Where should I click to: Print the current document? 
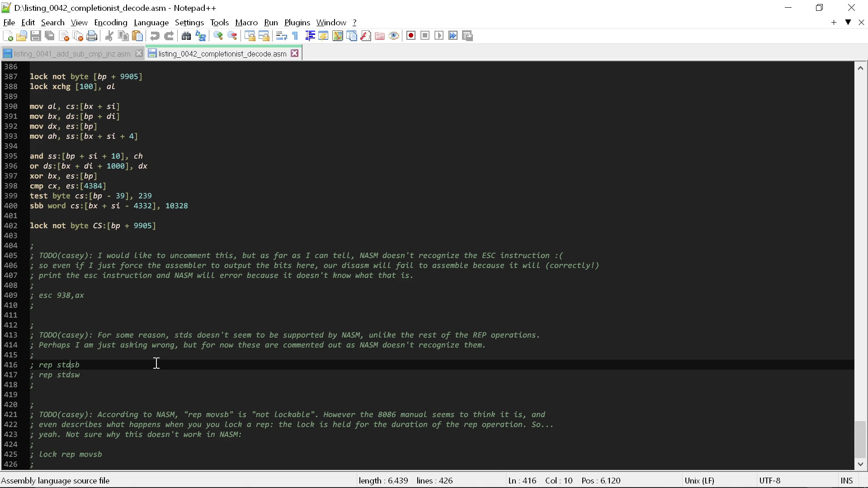(92, 36)
